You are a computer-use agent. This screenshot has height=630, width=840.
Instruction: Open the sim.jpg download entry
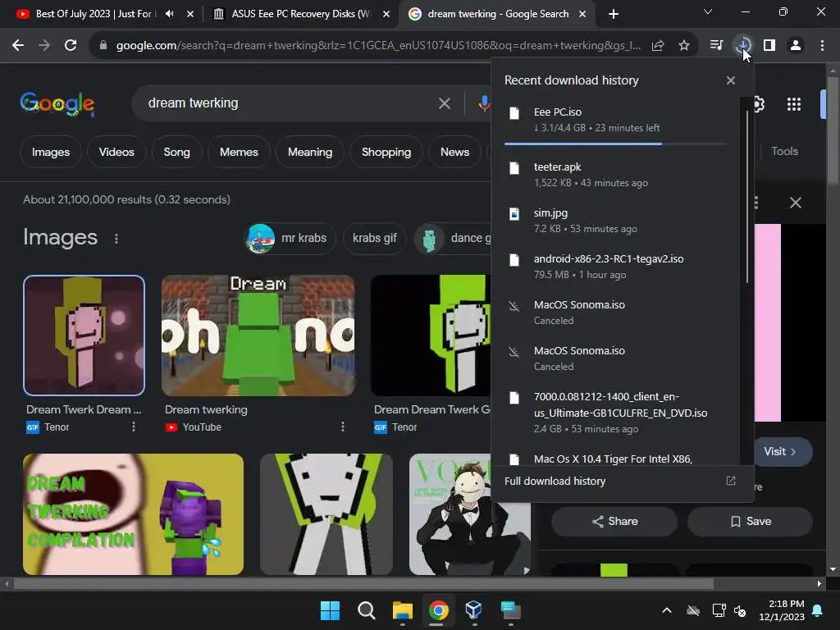(x=614, y=221)
